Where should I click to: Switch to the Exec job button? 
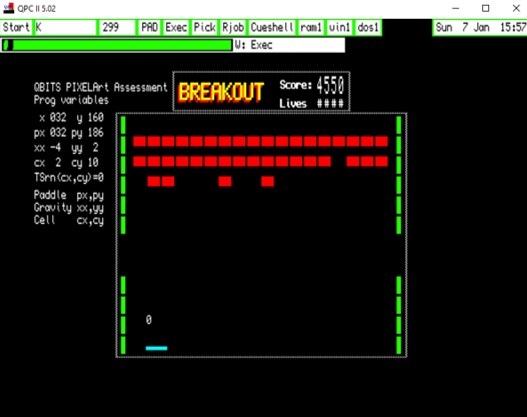tap(176, 27)
